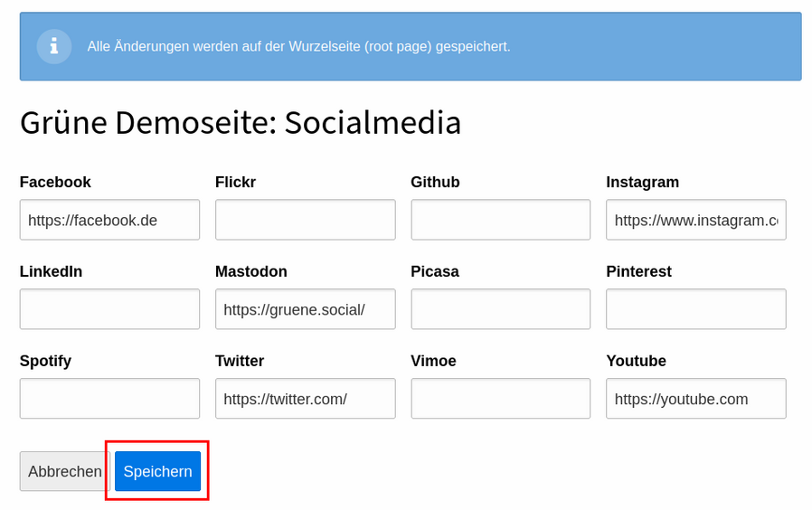Click the info icon in the blue banner
The image size is (812, 510).
(x=54, y=47)
